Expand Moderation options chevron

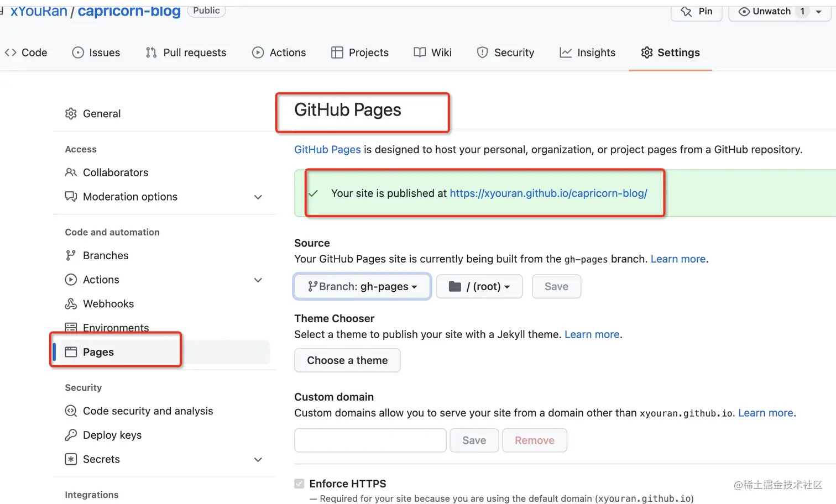[258, 197]
